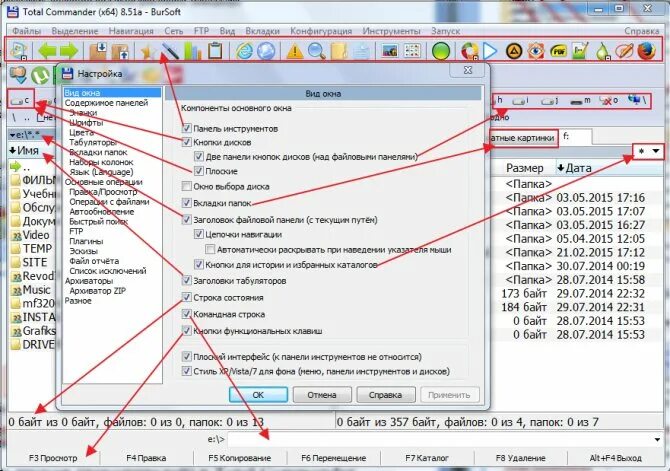Sort by 'Размер' column header
The height and width of the screenshot is (471, 670).
525,168
